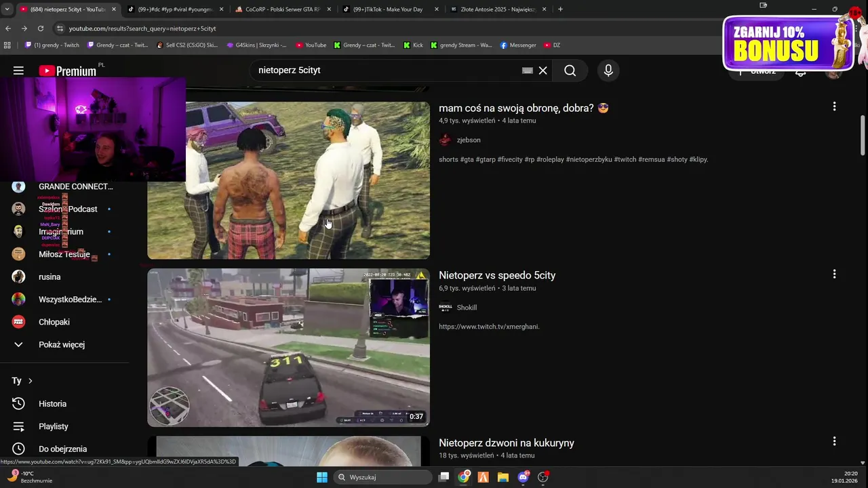868x488 pixels.
Task: Open zjebson channel name link
Action: 469,140
